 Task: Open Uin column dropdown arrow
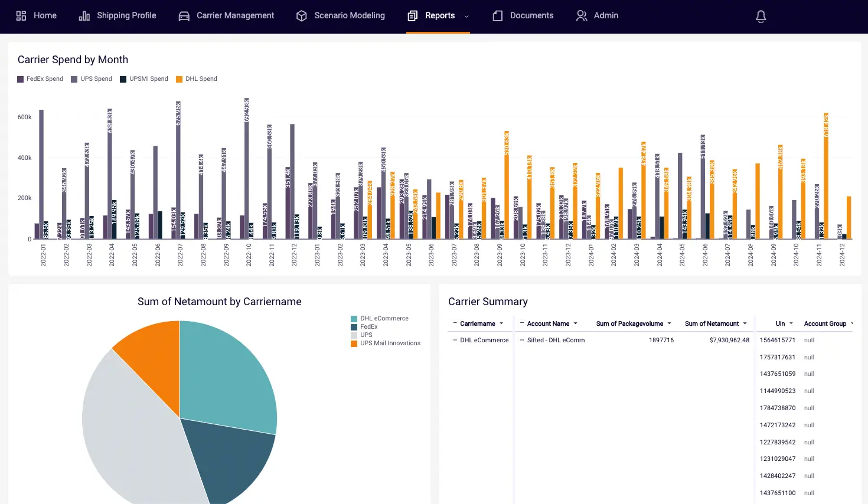[x=791, y=323]
